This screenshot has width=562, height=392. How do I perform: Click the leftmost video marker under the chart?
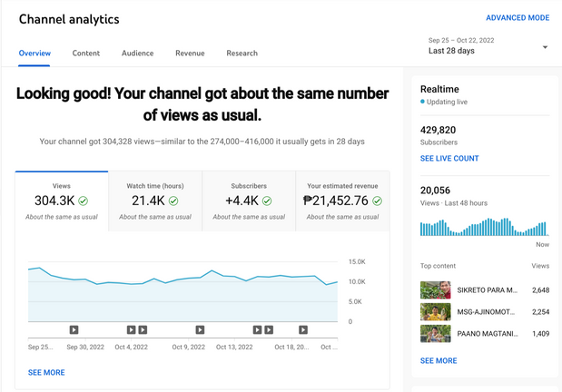coord(74,330)
